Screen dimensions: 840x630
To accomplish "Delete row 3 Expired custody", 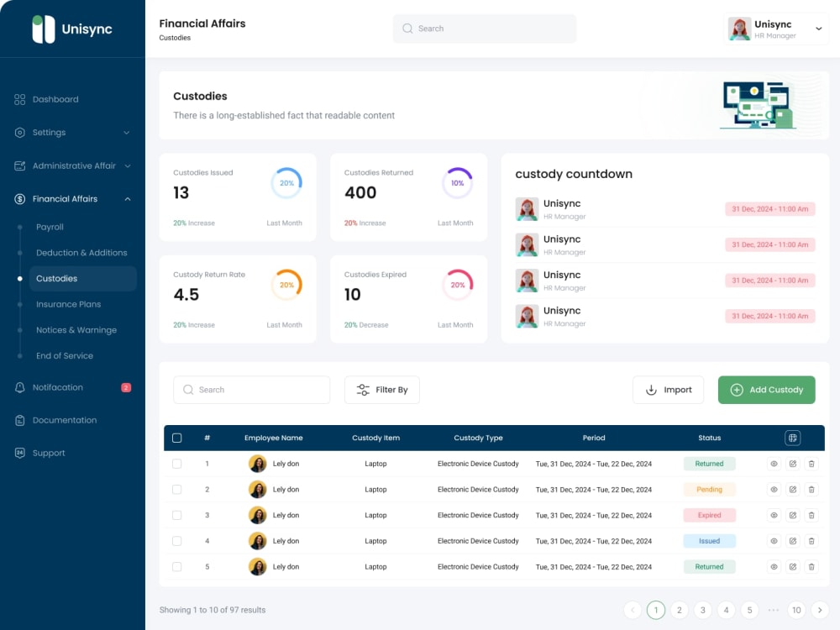I will pyautogui.click(x=811, y=516).
